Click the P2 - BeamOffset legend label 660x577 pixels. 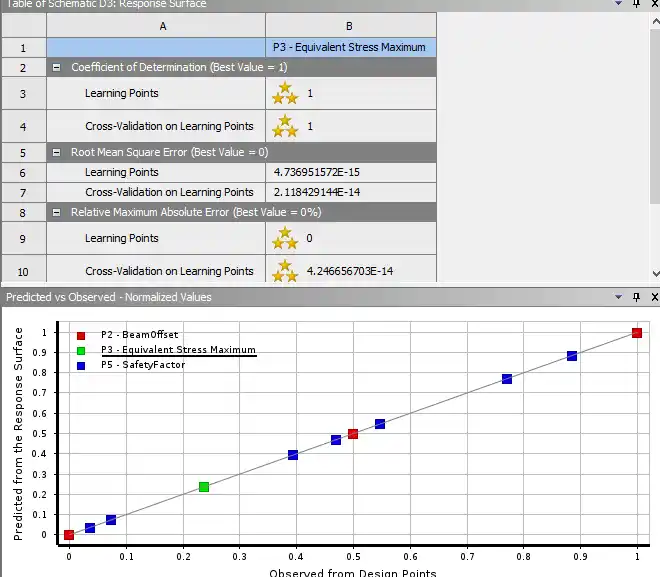(x=140, y=335)
